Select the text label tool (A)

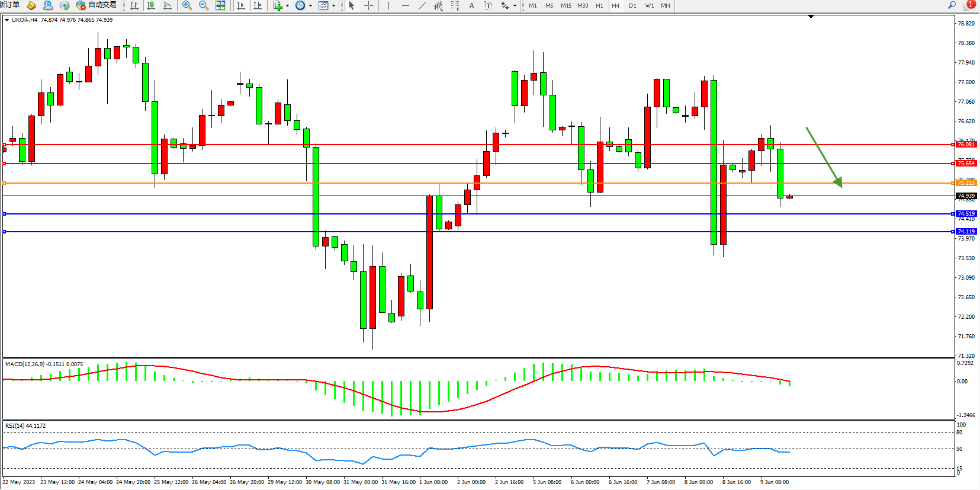[x=471, y=5]
